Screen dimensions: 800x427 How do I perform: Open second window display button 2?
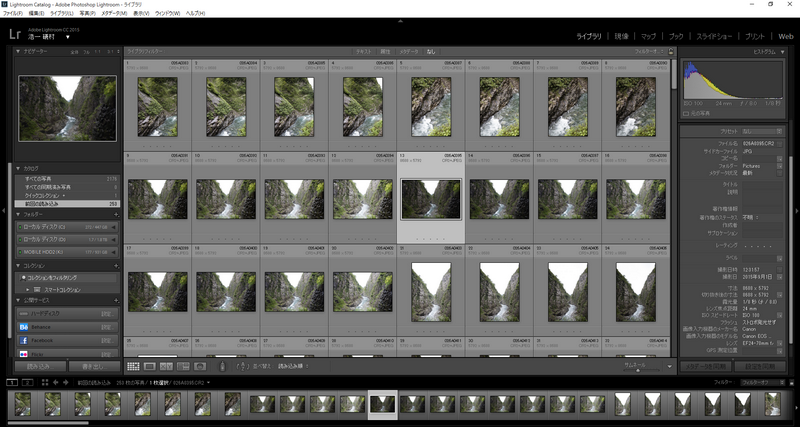point(28,382)
